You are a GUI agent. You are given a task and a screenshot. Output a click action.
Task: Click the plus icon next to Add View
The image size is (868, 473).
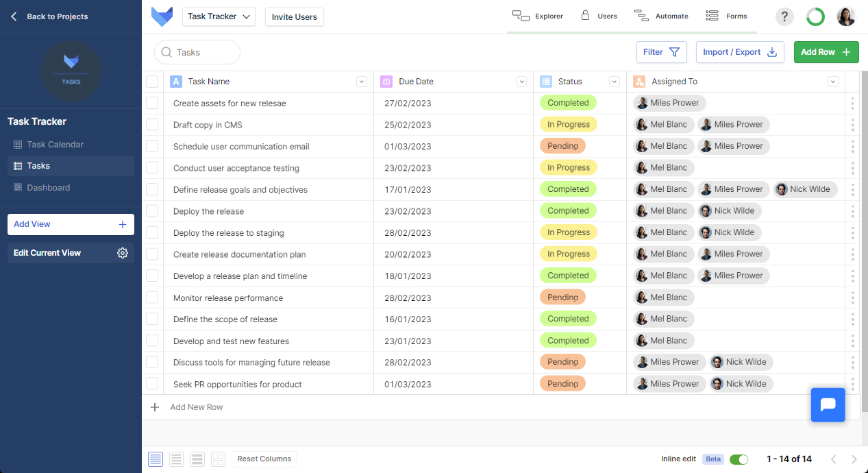[x=123, y=224]
